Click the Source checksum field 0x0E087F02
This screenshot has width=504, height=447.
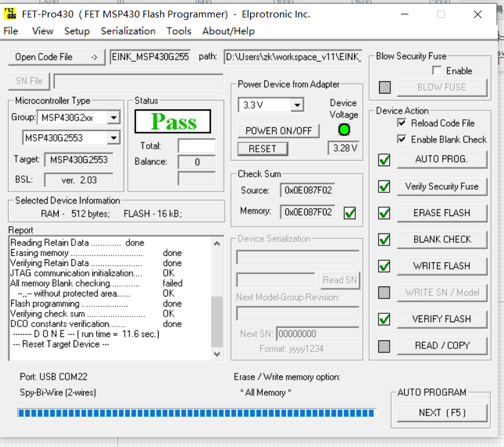point(308,190)
